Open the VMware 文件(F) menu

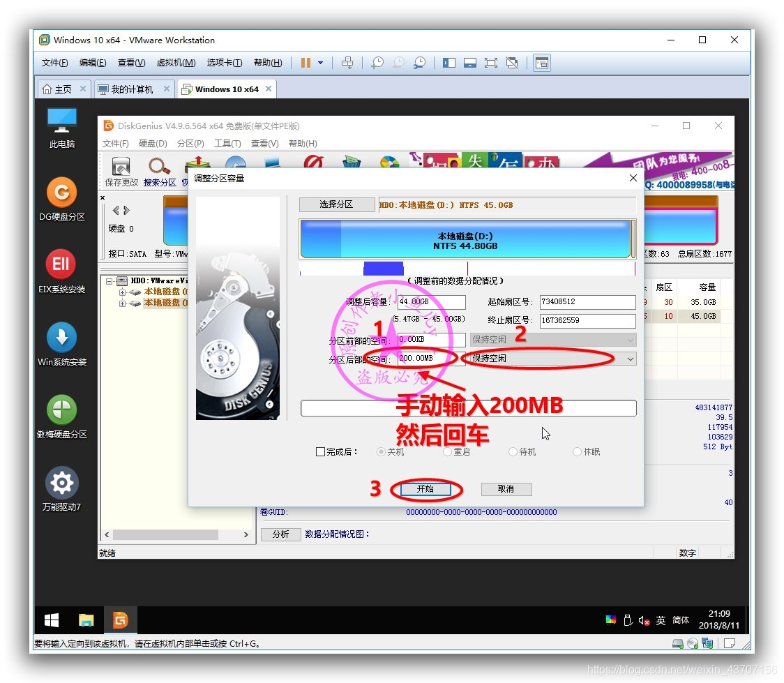point(54,63)
